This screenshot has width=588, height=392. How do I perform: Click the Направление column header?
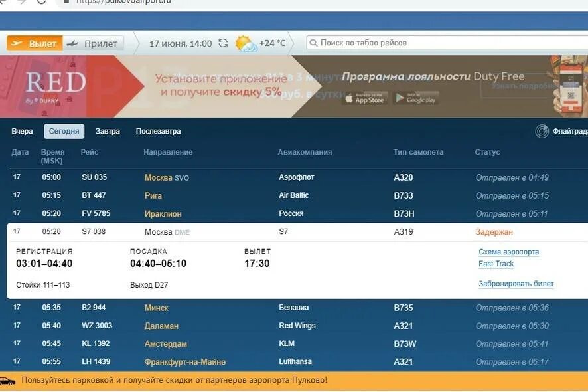click(x=168, y=152)
